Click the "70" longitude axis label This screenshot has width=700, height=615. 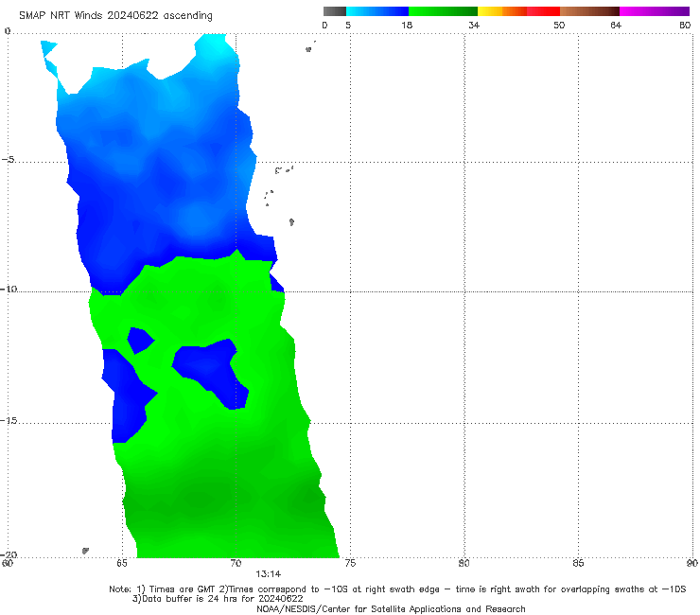[236, 563]
